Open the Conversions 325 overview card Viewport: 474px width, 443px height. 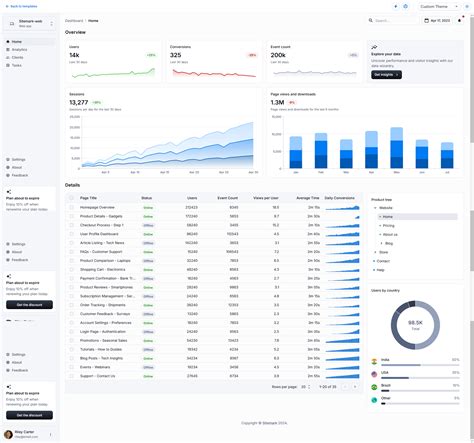pos(214,62)
